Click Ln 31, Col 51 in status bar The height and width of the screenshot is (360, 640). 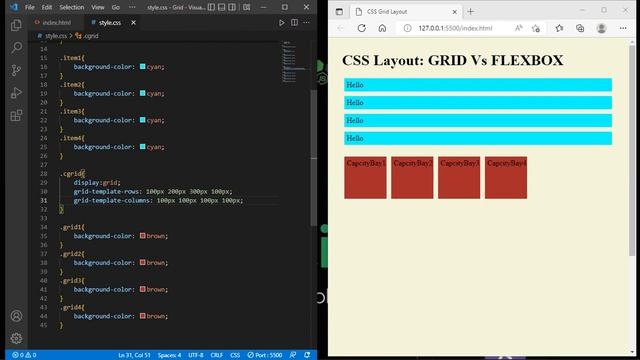(134, 355)
